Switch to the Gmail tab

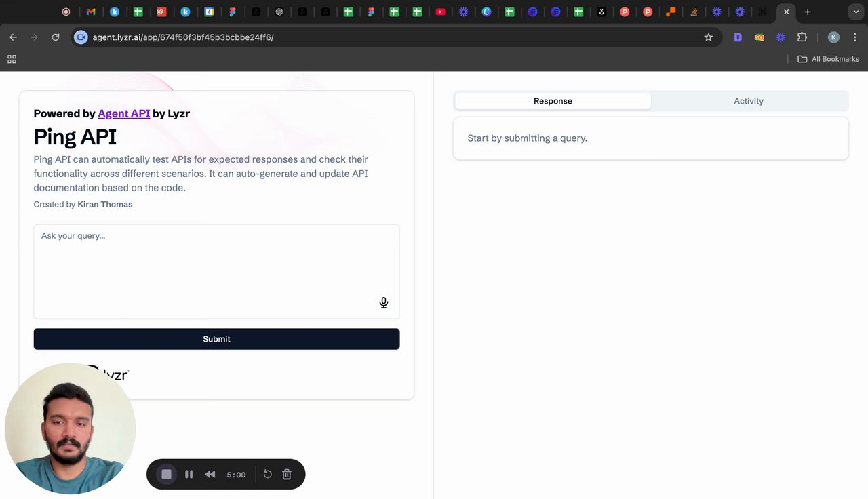tap(91, 12)
